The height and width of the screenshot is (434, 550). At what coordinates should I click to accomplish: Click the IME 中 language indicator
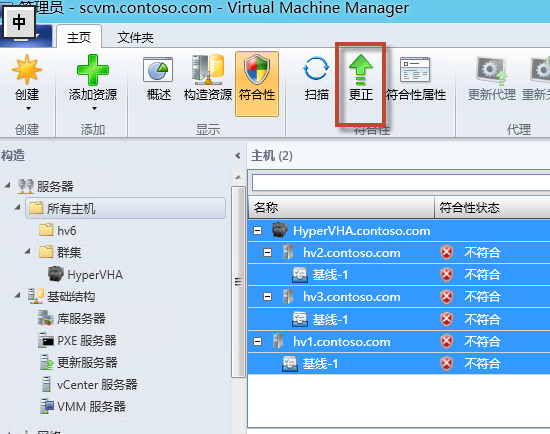[19, 22]
